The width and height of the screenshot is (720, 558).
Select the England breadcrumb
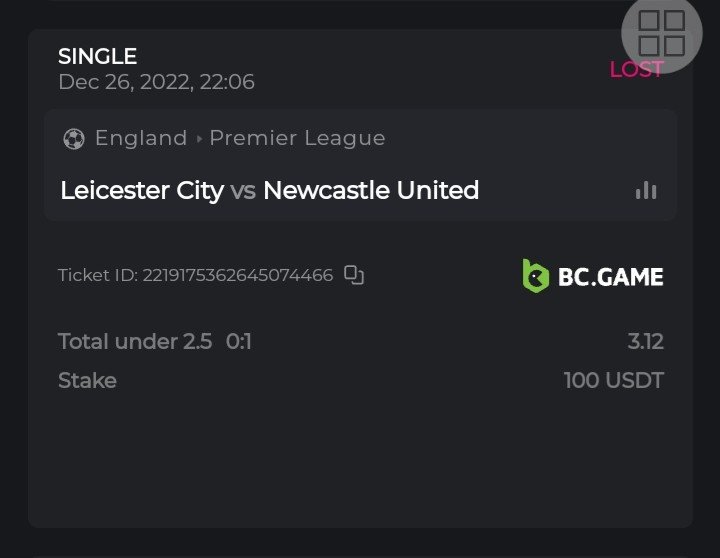tap(141, 139)
